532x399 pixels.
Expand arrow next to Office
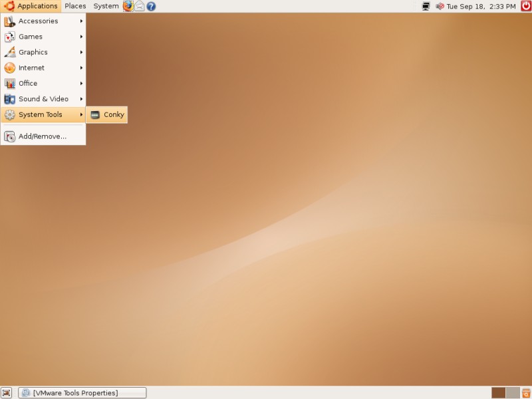coord(81,84)
